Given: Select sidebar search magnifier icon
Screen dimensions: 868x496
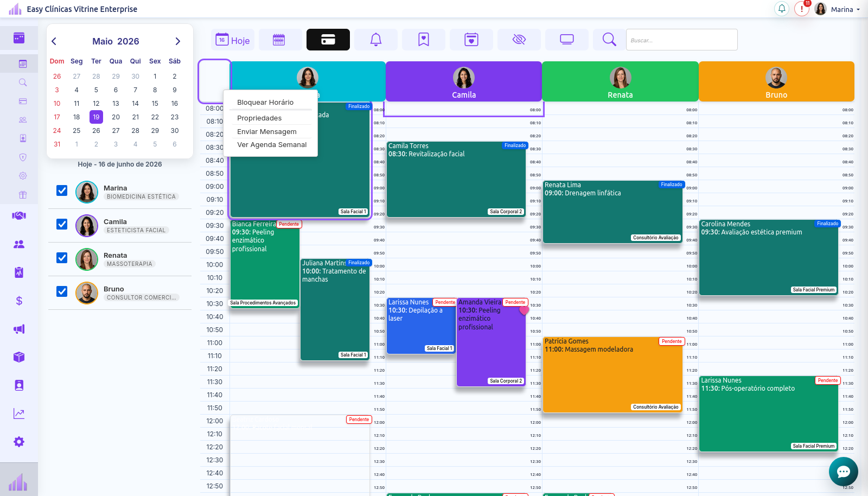Looking at the screenshot, I should tap(23, 82).
